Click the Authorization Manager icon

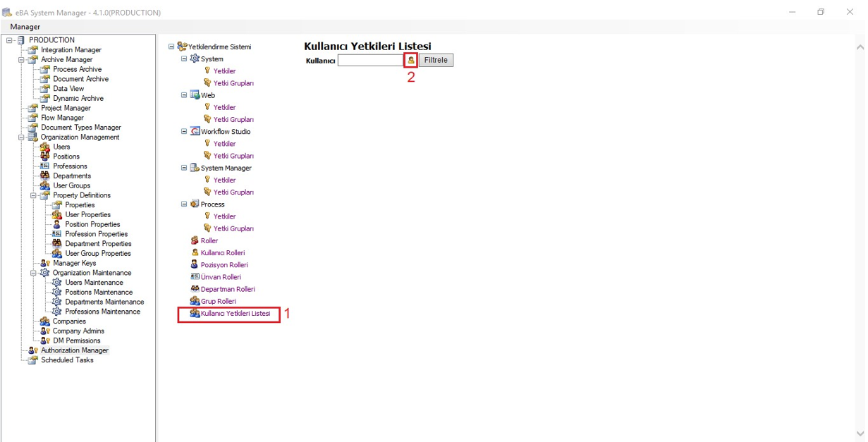(x=32, y=350)
